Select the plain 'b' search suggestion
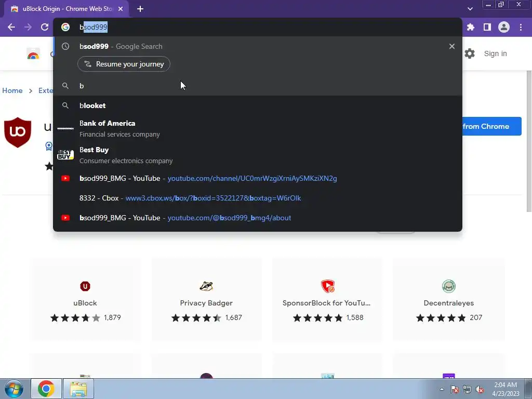 (x=258, y=86)
